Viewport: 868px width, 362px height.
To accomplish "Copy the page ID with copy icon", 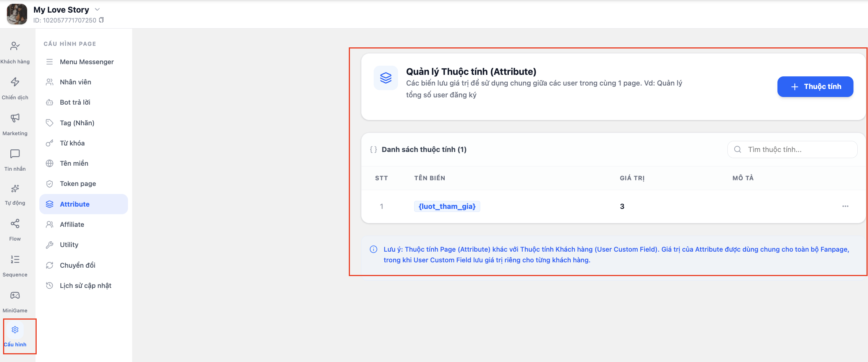I will 101,20.
